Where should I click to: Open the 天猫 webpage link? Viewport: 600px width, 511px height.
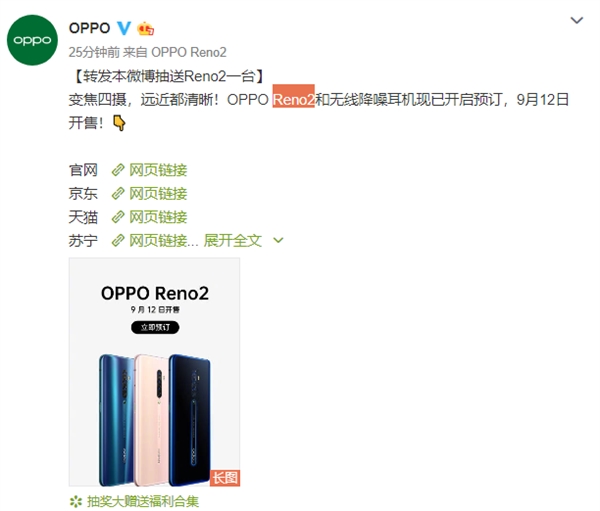pos(149,217)
